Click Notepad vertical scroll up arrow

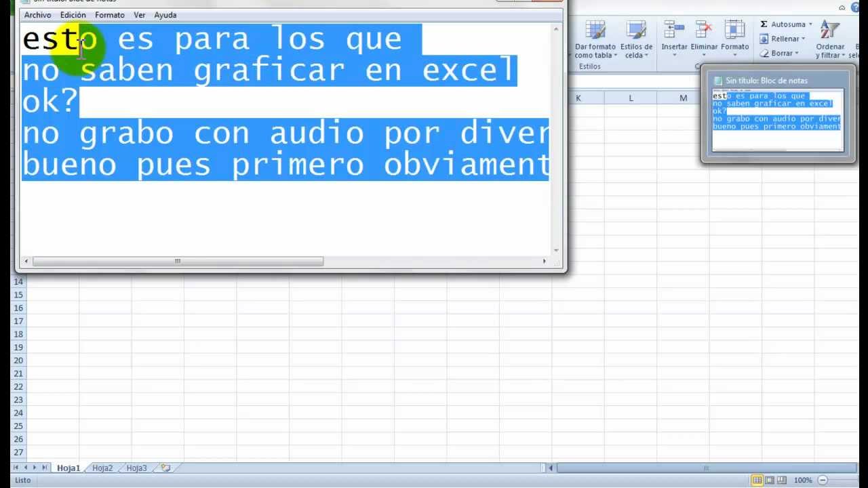click(x=556, y=29)
